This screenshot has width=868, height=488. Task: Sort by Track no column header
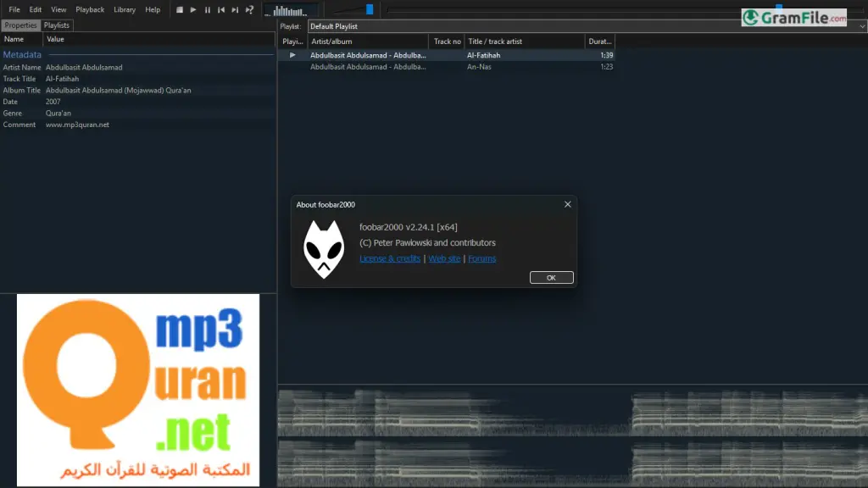pyautogui.click(x=448, y=42)
